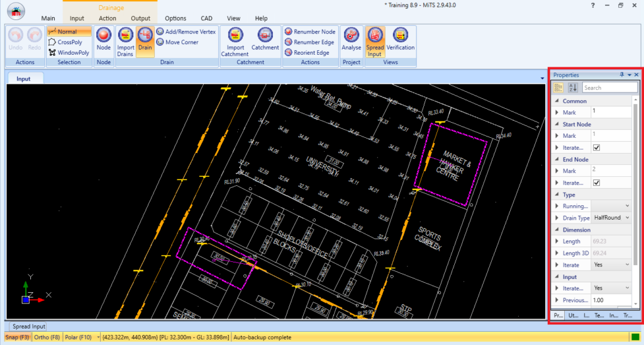
Task: Toggle Ortho (F8) mode
Action: pos(47,337)
